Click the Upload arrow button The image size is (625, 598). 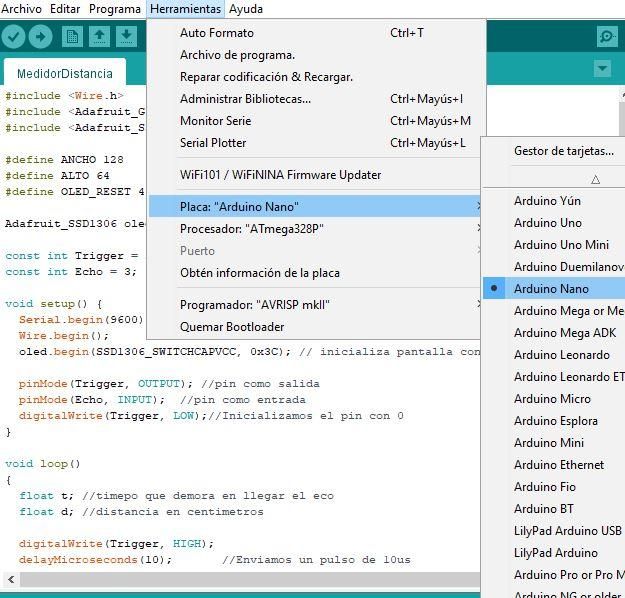(40, 37)
